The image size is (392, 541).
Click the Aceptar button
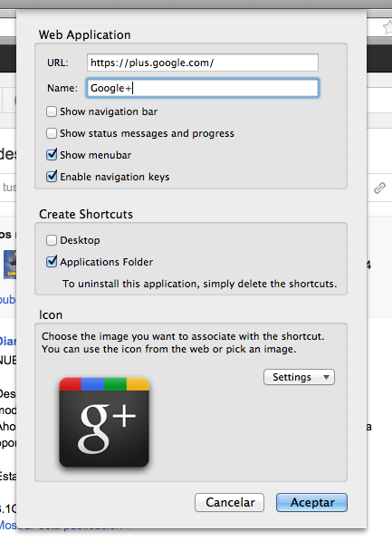point(311,502)
